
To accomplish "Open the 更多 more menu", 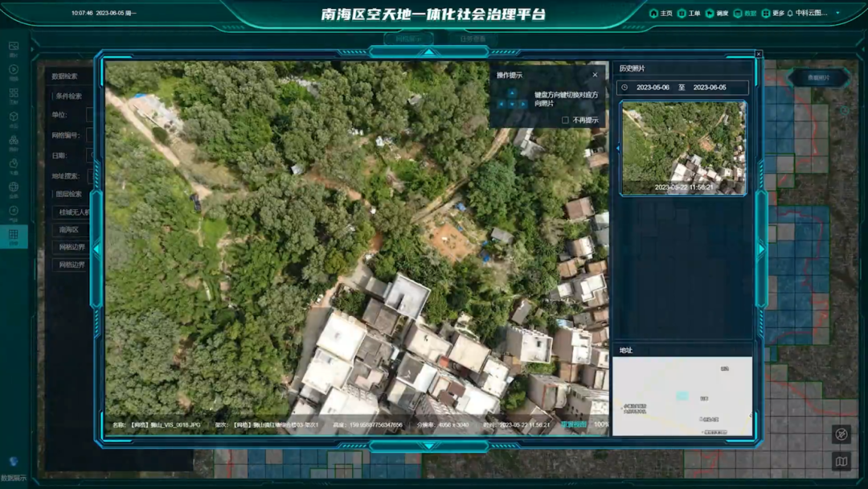I will tap(773, 14).
